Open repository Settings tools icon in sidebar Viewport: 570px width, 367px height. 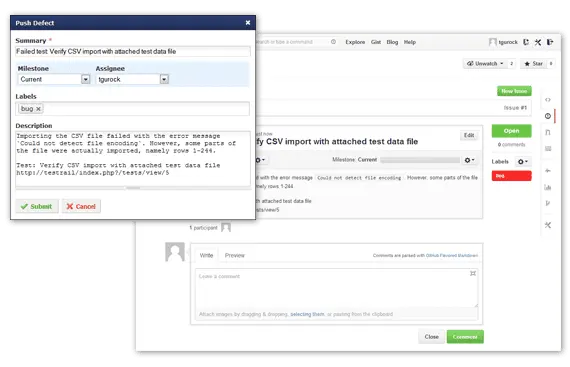(x=548, y=225)
